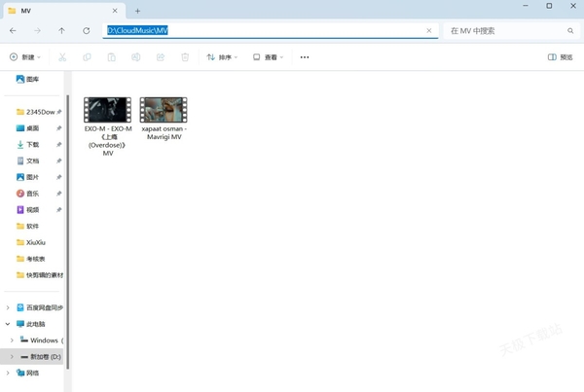The image size is (584, 392).
Task: Click the Delete trash icon
Action: (x=185, y=57)
